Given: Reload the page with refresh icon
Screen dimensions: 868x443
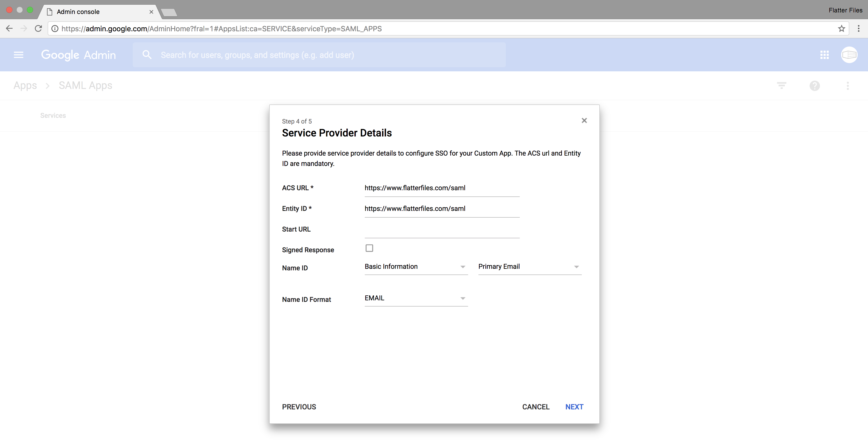Looking at the screenshot, I should pyautogui.click(x=38, y=29).
